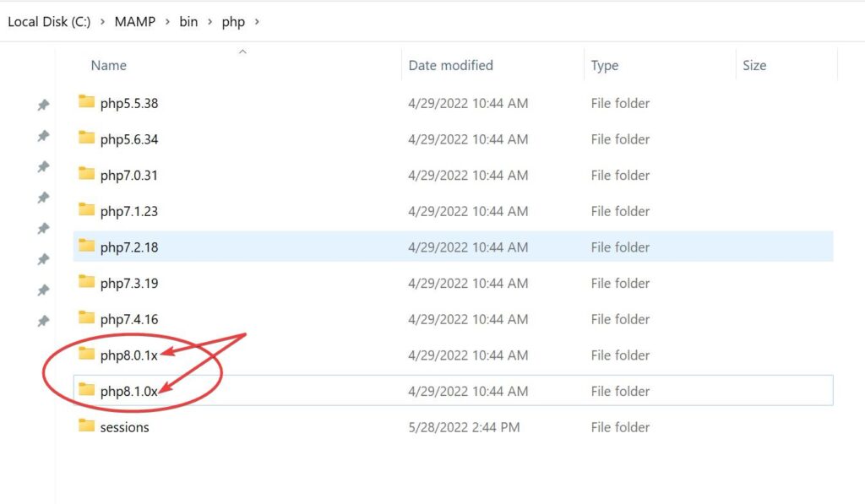Select the php7.2.18 folder name

click(129, 247)
